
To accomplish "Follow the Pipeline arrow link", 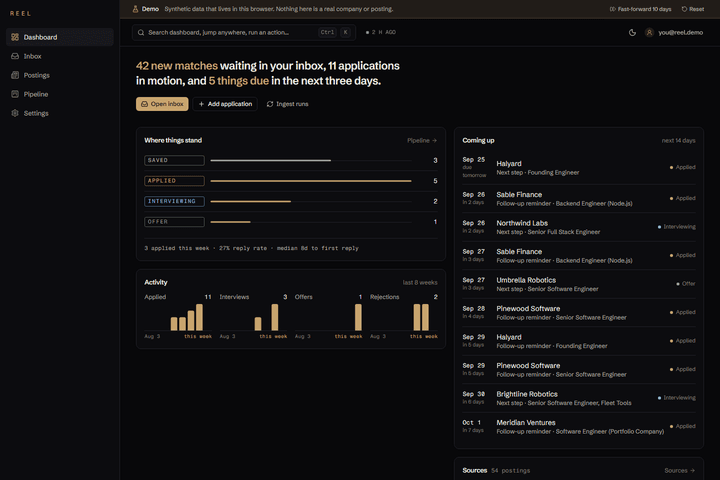I will coord(422,141).
